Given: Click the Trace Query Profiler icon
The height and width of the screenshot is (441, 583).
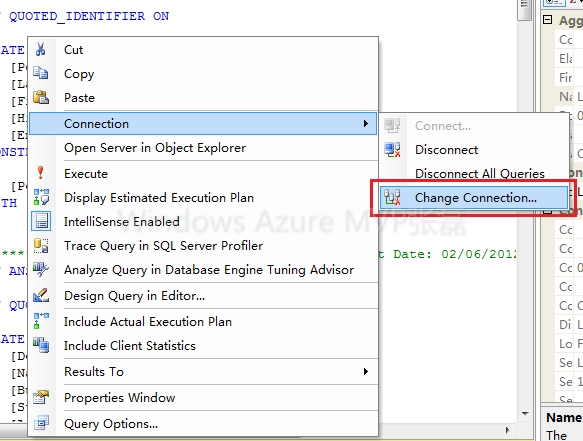Looking at the screenshot, I should (41, 246).
